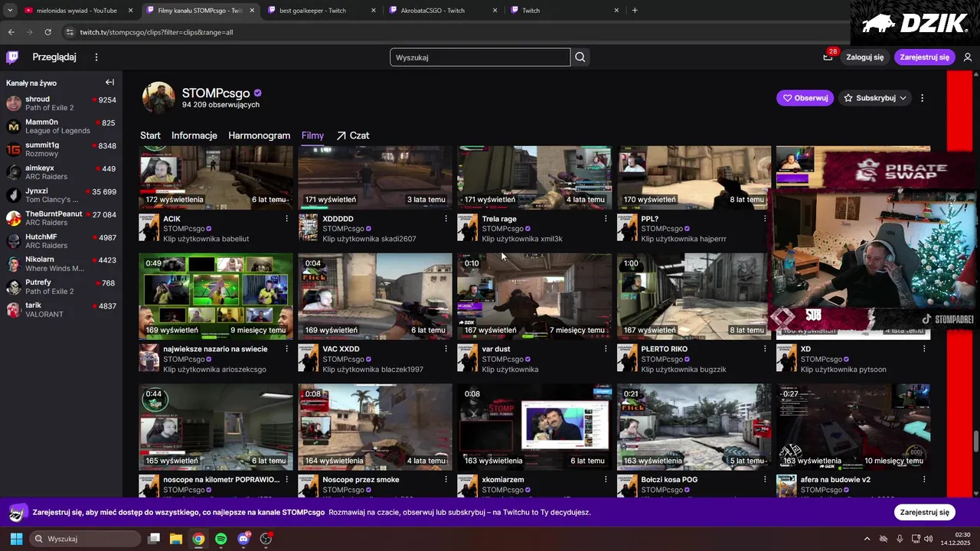980x551 pixels.
Task: Open options for XDDDDD clip
Action: pos(446,219)
